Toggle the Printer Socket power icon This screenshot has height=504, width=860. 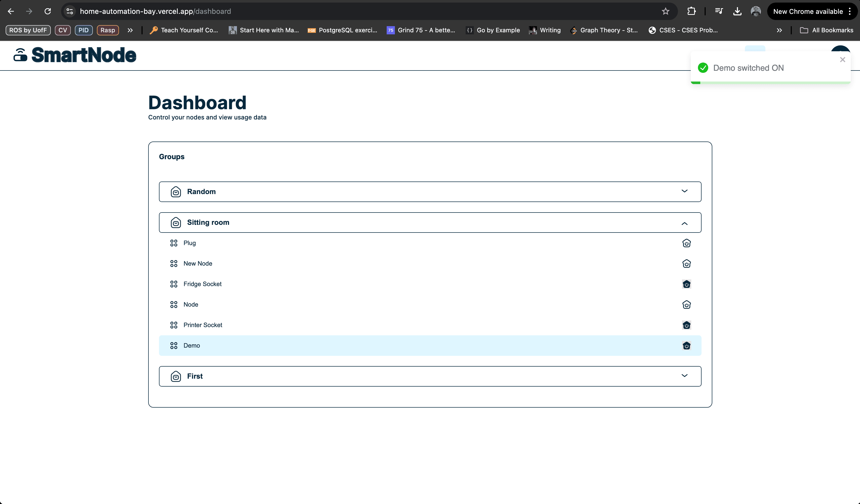[686, 325]
